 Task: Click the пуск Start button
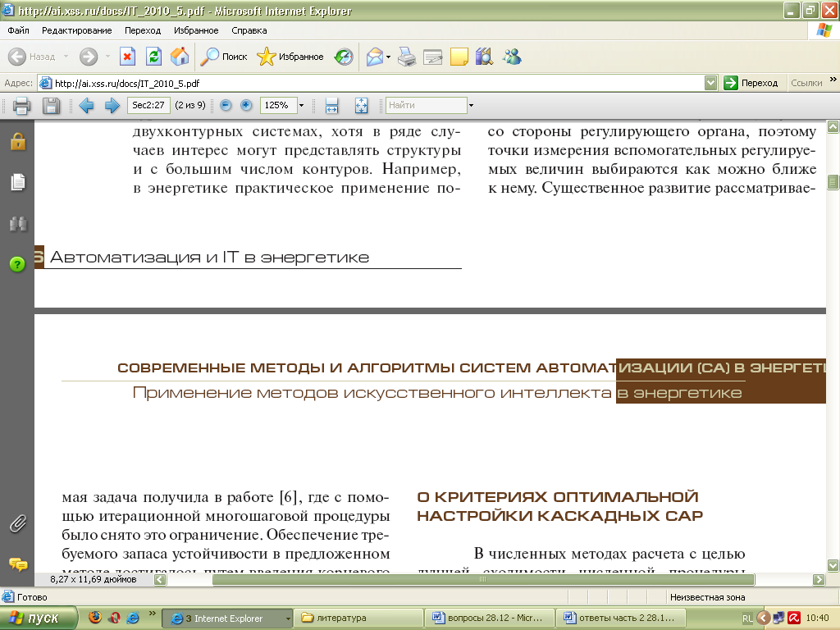(x=39, y=619)
